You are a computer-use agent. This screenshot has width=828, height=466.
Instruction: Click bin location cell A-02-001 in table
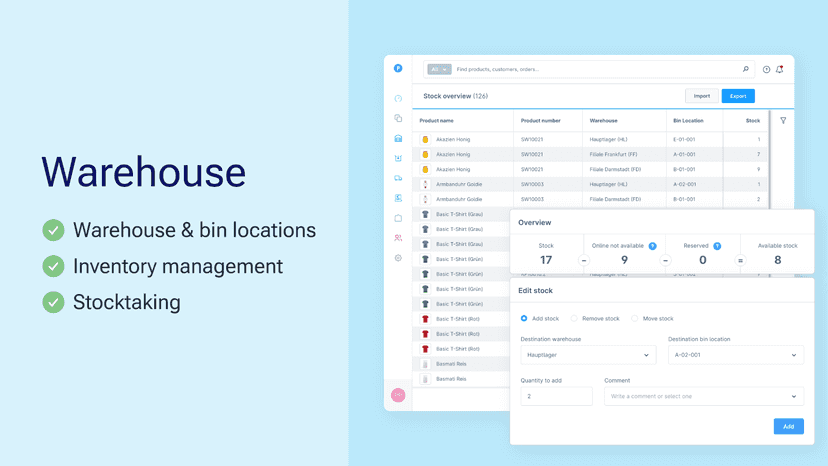tap(684, 184)
